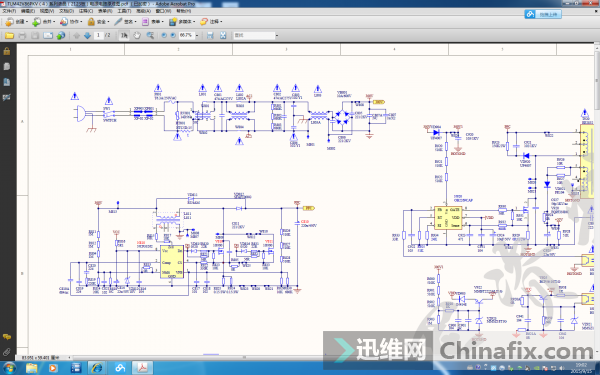The width and height of the screenshot is (600, 375).
Task: Open the File menu
Action: [x=9, y=11]
